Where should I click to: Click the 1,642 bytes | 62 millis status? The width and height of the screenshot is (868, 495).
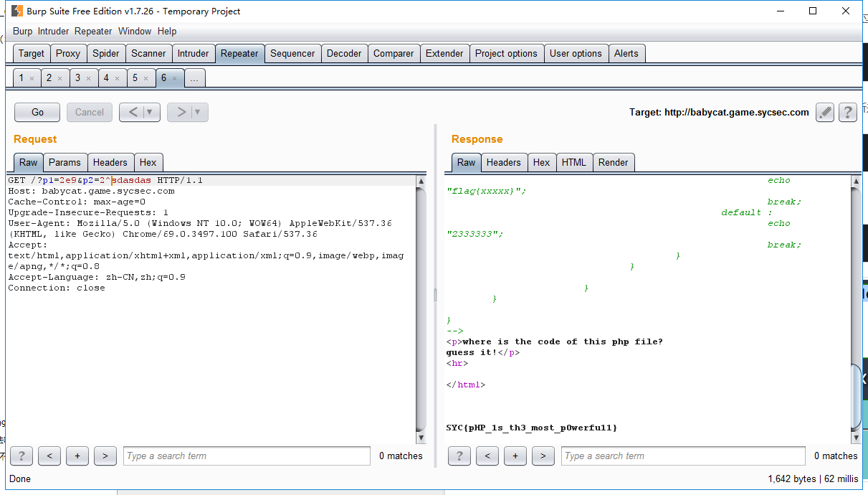[x=813, y=478]
